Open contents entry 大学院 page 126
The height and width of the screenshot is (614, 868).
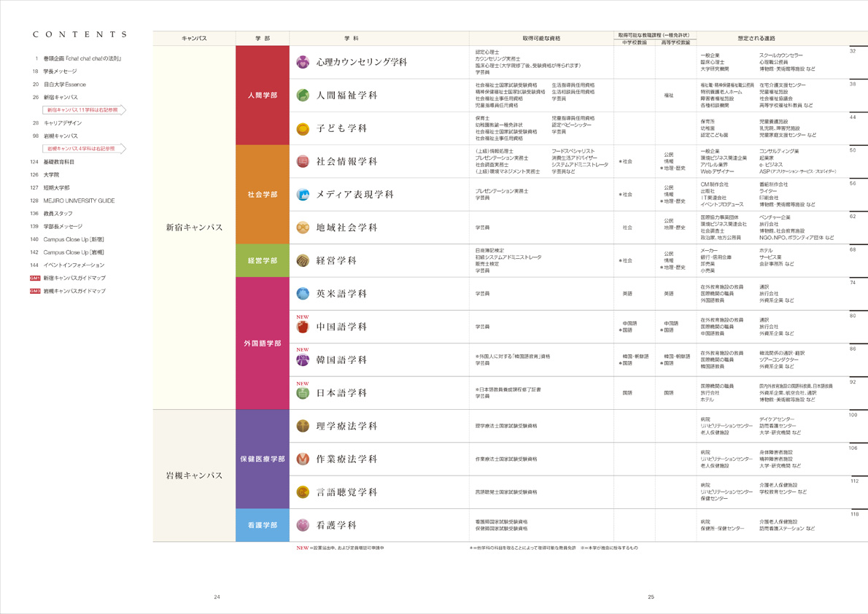[44, 175]
